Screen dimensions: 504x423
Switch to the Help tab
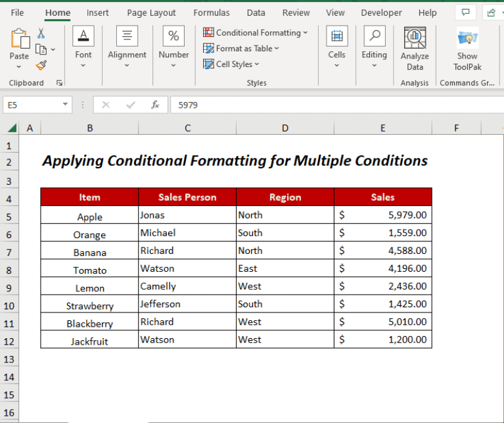click(x=428, y=12)
